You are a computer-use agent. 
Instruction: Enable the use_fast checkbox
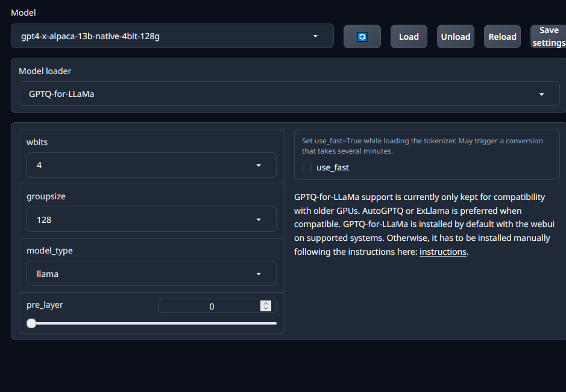click(x=307, y=167)
